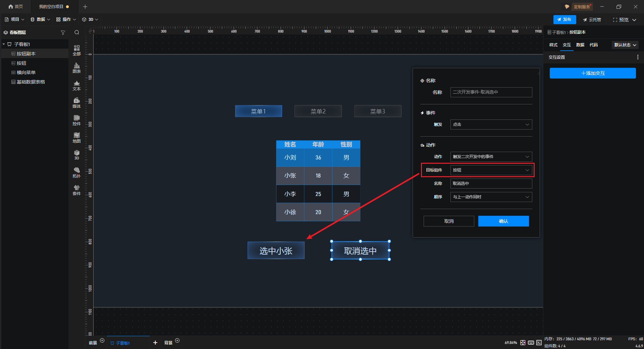644x349 pixels.
Task: Click the 名称 input field with 取消选中
Action: [x=491, y=184]
